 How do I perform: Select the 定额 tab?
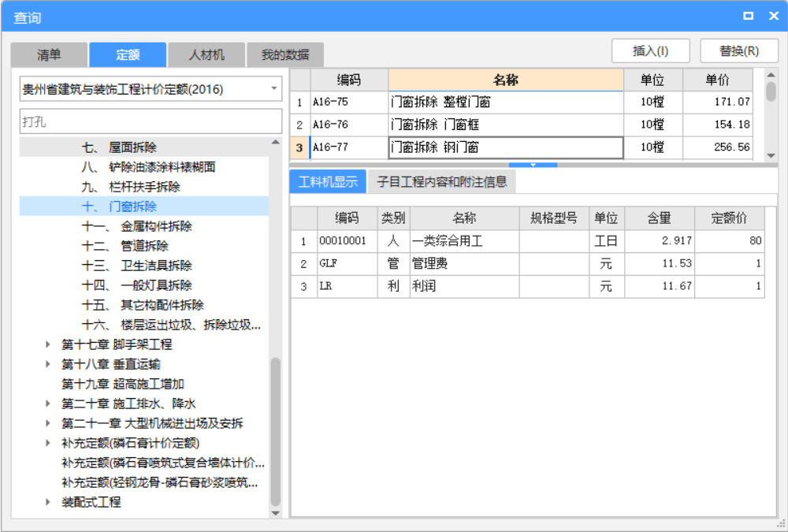[128, 55]
